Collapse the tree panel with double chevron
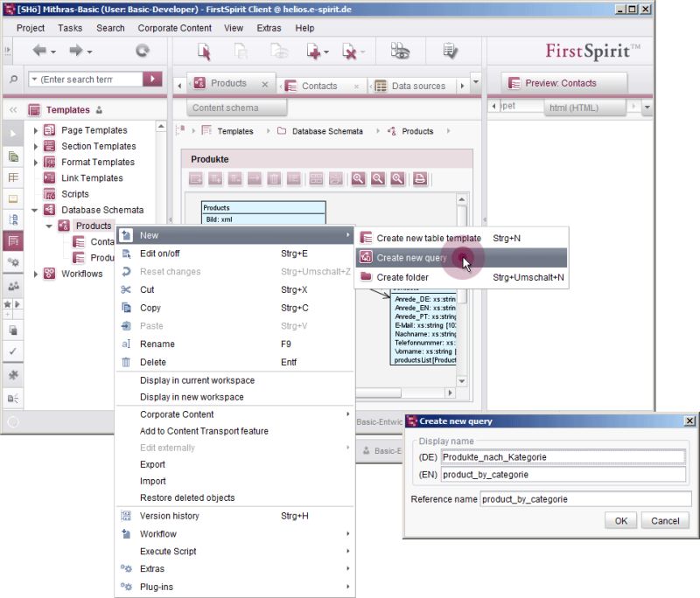Image resolution: width=700 pixels, height=598 pixels. (13, 109)
